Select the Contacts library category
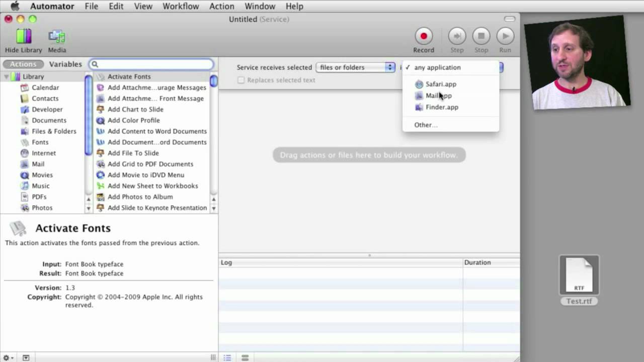This screenshot has width=644, height=362. 45,99
